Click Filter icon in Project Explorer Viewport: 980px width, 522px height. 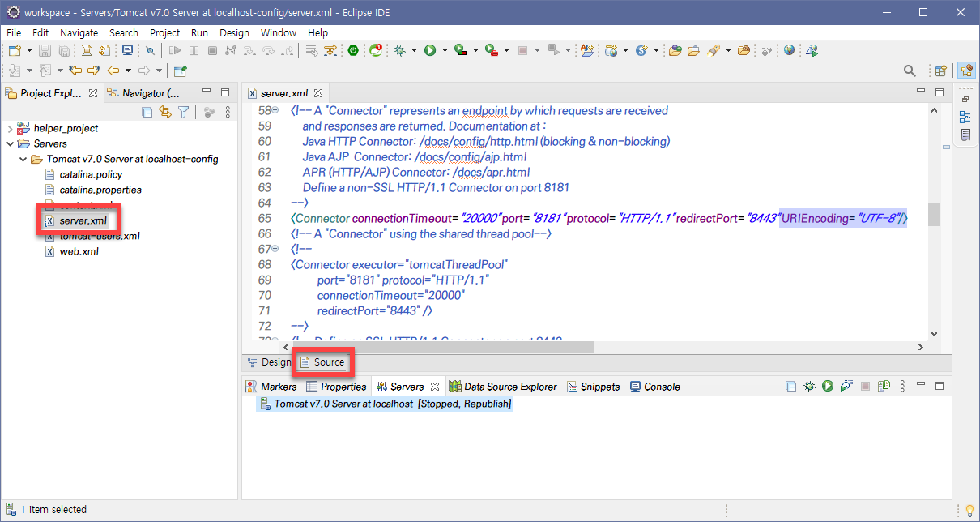[184, 113]
